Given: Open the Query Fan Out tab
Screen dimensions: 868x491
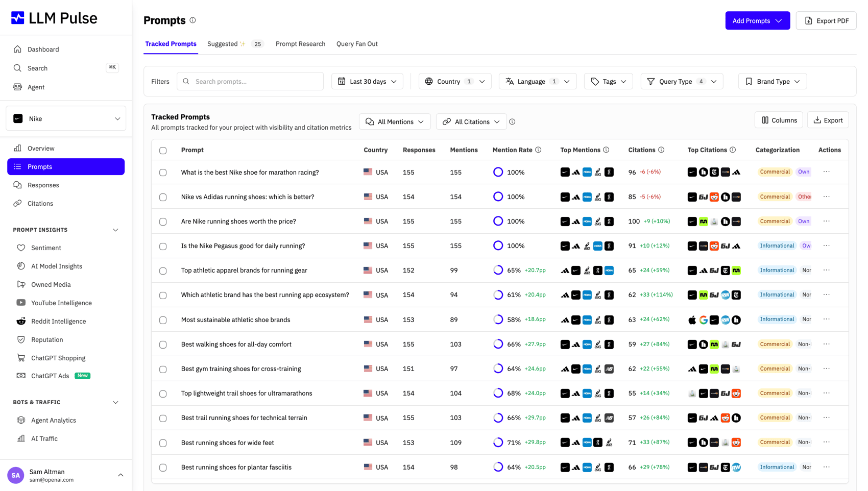Looking at the screenshot, I should [357, 44].
